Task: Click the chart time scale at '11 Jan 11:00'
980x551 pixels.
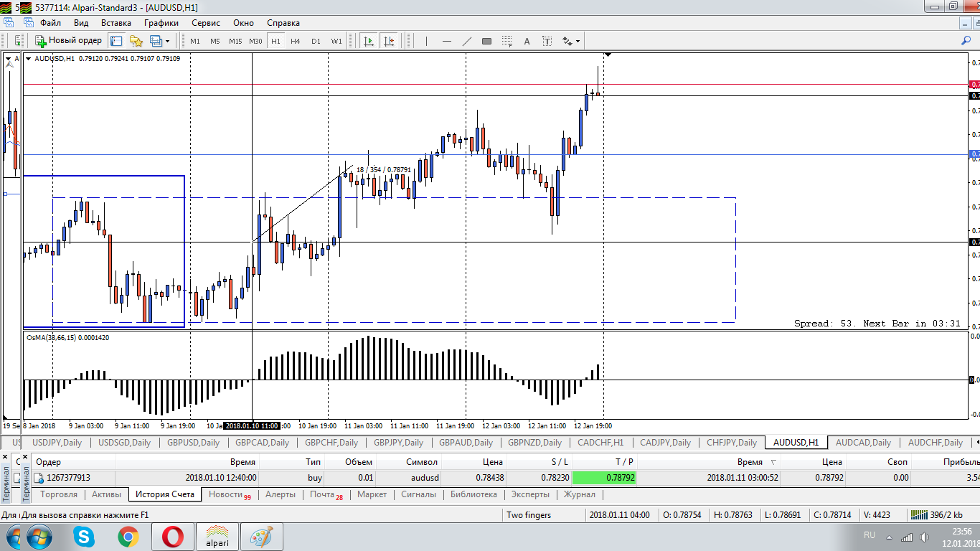Action: point(410,425)
